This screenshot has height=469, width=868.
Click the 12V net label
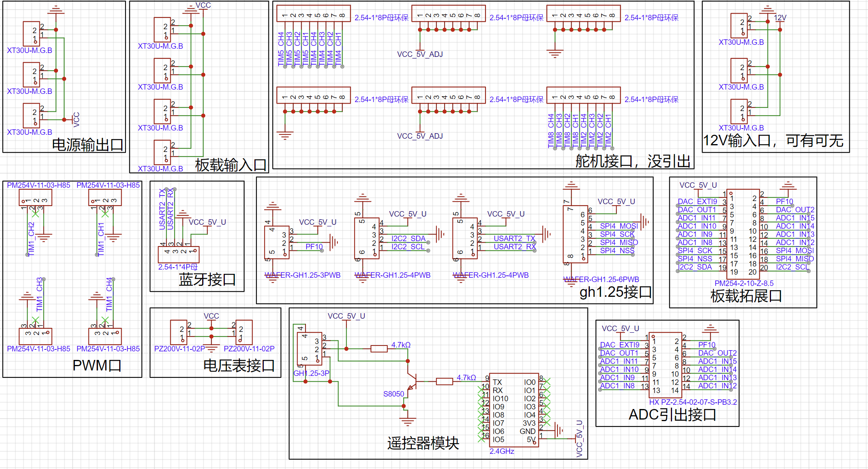(x=780, y=18)
